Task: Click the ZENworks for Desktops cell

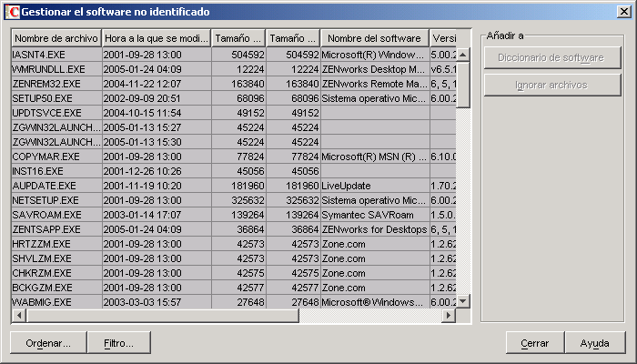Action: 375,229
